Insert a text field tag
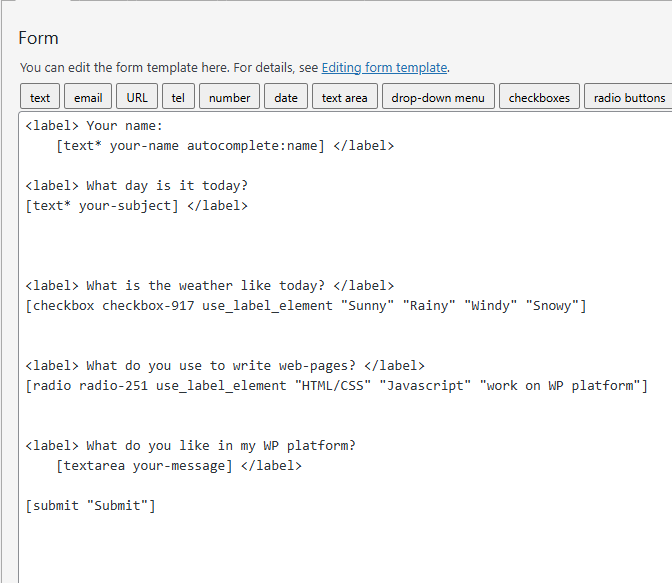Image resolution: width=672 pixels, height=583 pixels. click(x=40, y=97)
